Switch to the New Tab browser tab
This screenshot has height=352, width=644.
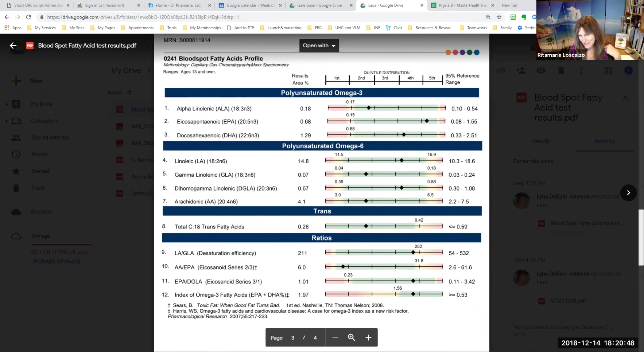pyautogui.click(x=509, y=5)
